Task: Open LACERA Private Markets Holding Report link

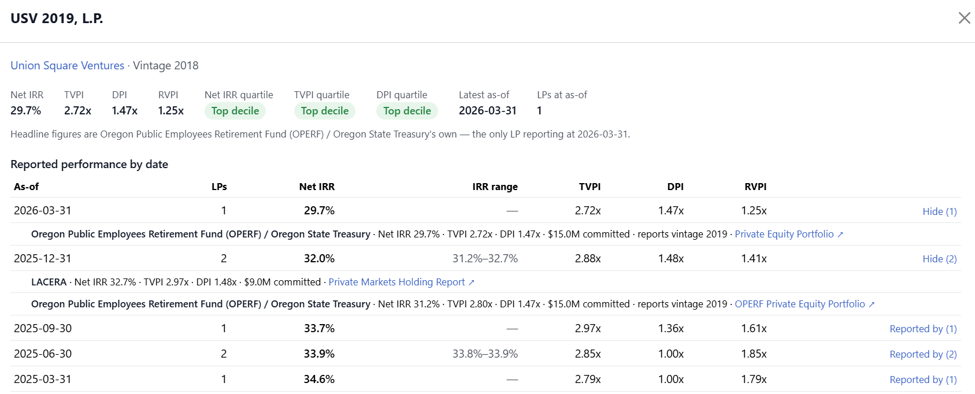Action: click(x=401, y=282)
